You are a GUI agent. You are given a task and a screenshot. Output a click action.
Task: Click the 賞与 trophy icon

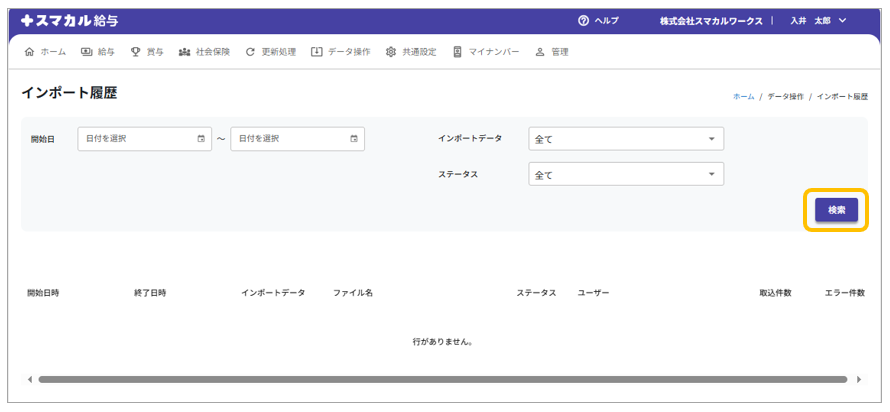tap(135, 52)
